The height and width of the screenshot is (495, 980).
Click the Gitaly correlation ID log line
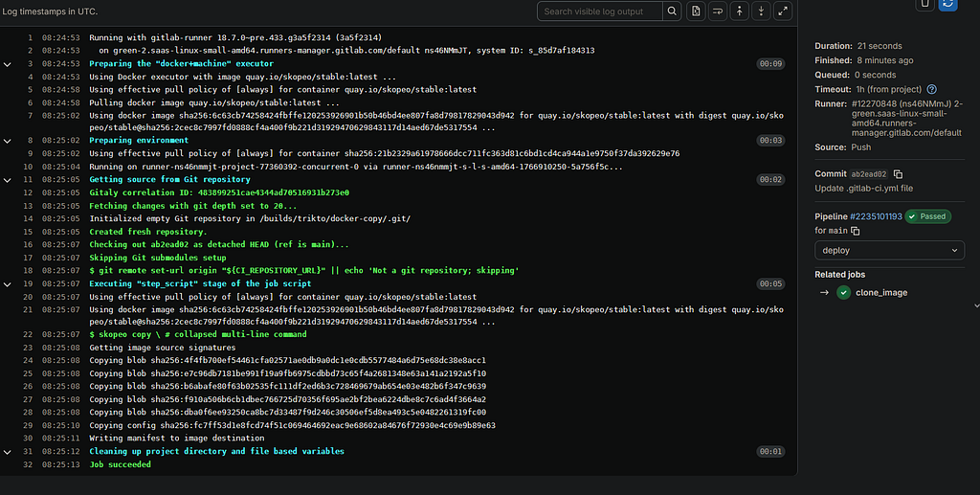219,192
